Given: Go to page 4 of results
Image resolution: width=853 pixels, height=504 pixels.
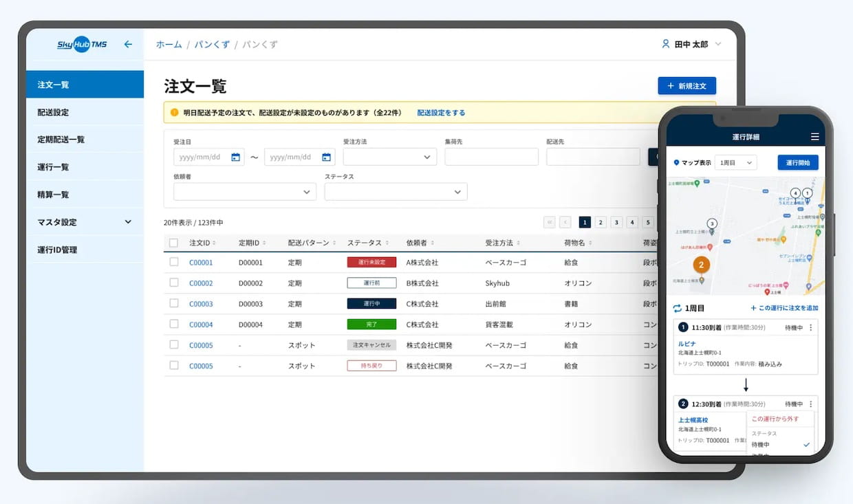Looking at the screenshot, I should [632, 222].
